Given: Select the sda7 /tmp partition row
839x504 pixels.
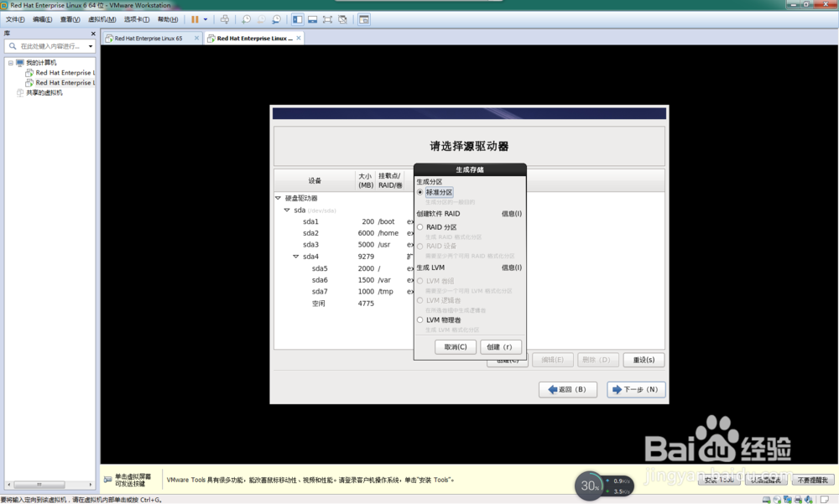Looking at the screenshot, I should (345, 292).
